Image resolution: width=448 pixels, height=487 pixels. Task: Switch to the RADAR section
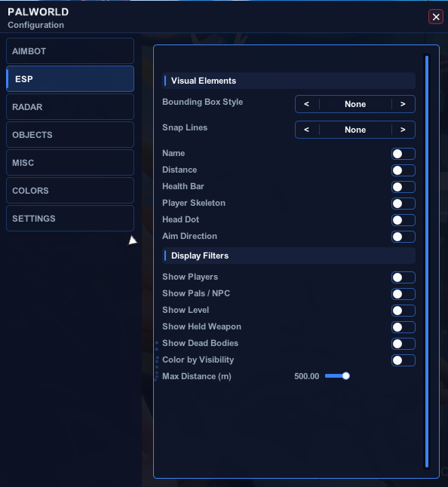pyautogui.click(x=70, y=107)
